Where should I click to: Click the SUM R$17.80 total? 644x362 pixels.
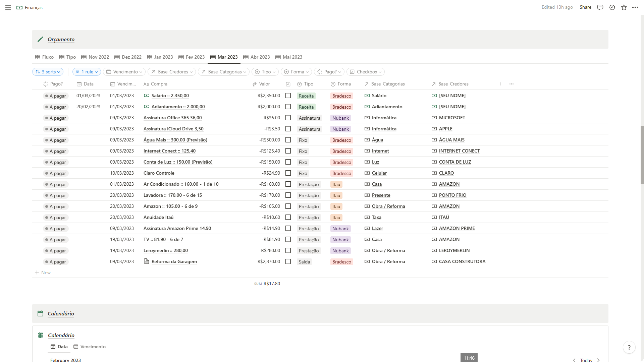point(267,284)
